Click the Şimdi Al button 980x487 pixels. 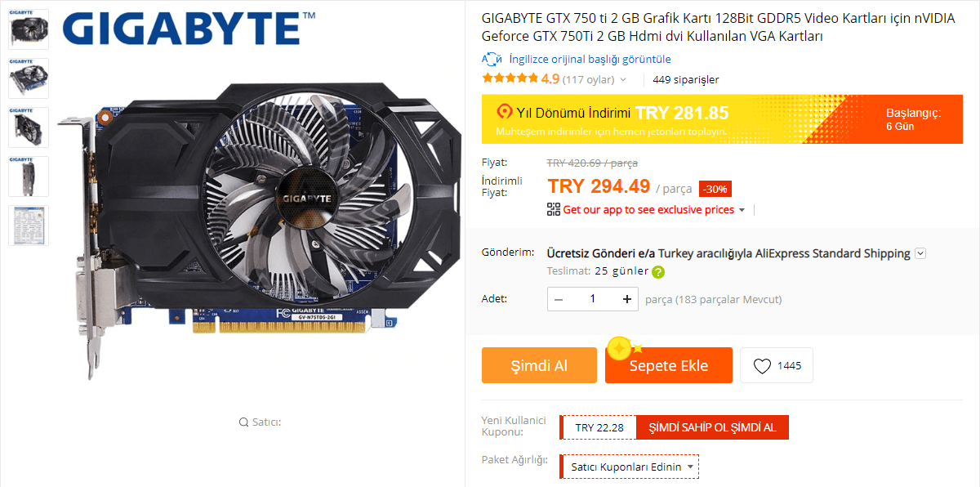pyautogui.click(x=539, y=365)
